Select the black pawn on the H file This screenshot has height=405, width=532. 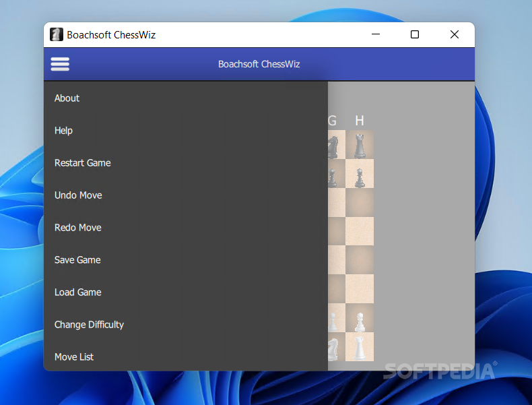tap(360, 178)
